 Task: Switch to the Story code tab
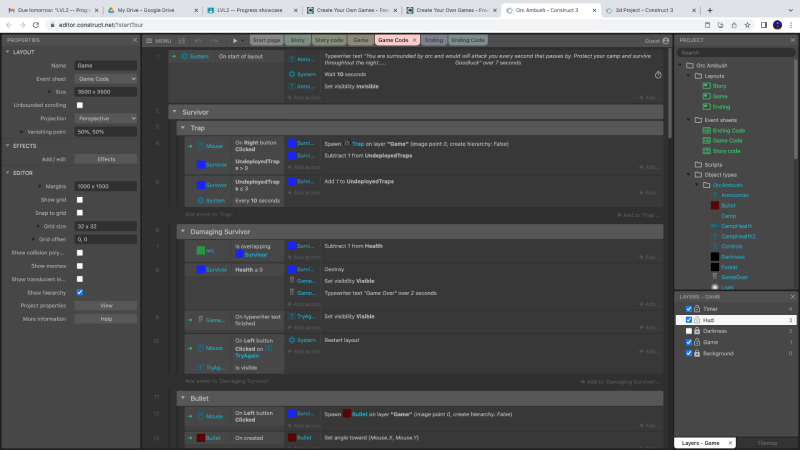pyautogui.click(x=328, y=40)
